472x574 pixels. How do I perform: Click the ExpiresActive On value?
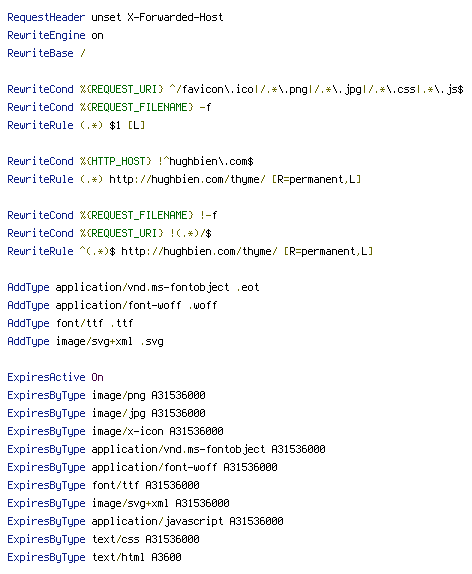(97, 377)
